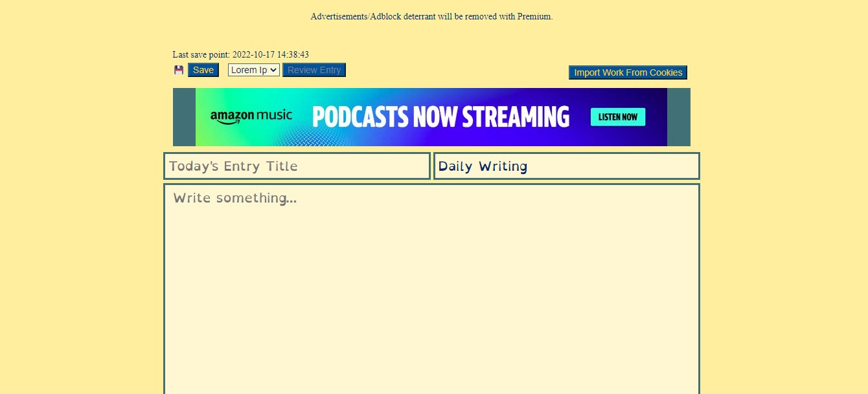The height and width of the screenshot is (394, 868).
Task: Click the Podcasts Now Streaming banner text
Action: (x=440, y=117)
